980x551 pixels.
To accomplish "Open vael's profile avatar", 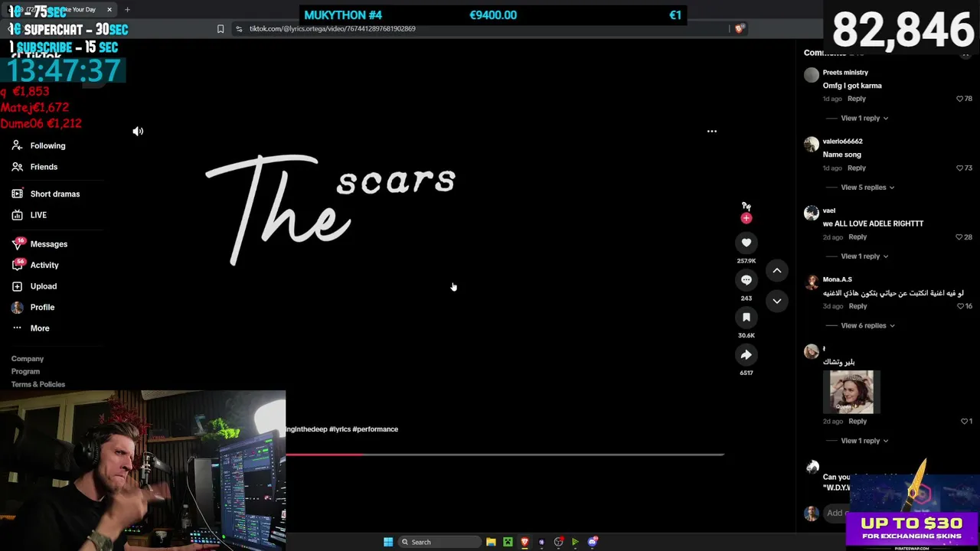I will tap(812, 214).
